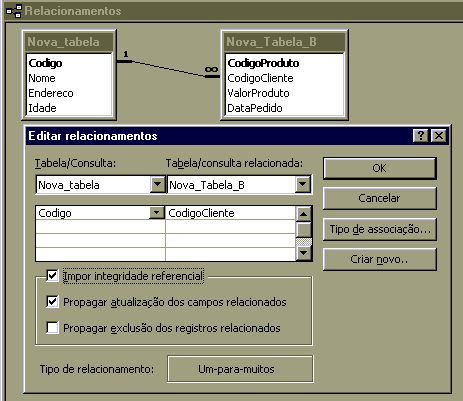
Task: Select the infinity symbol on relationship line
Action: [x=212, y=69]
